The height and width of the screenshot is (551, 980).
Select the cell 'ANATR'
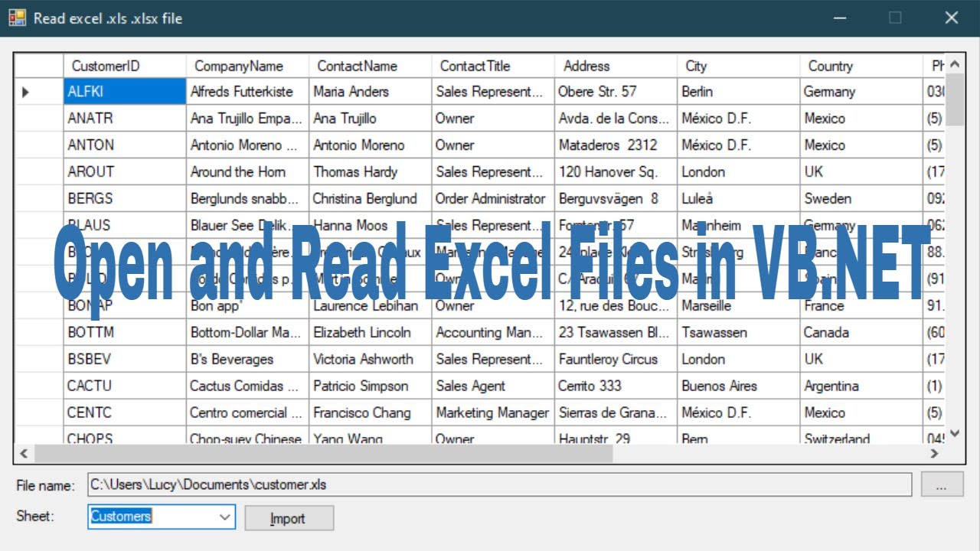(125, 119)
